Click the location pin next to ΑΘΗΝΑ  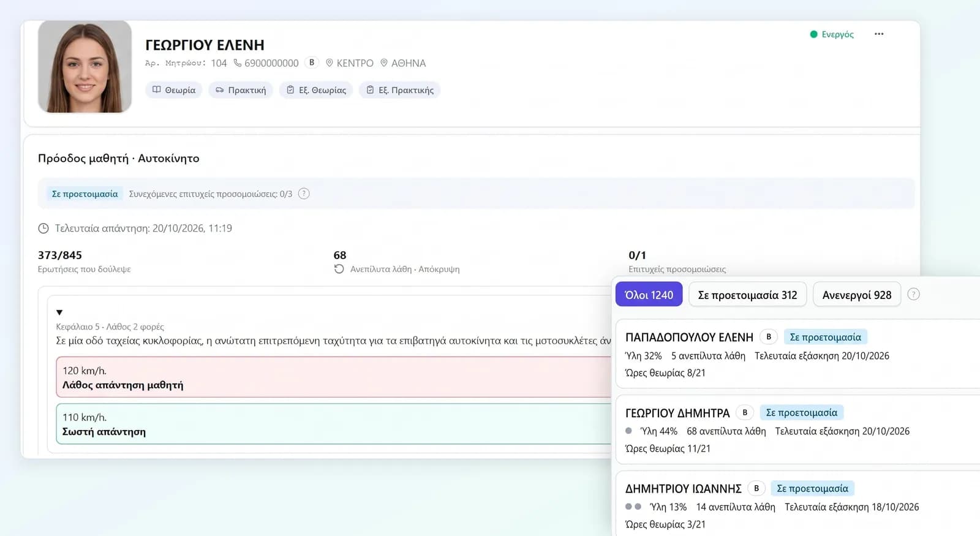coord(384,63)
